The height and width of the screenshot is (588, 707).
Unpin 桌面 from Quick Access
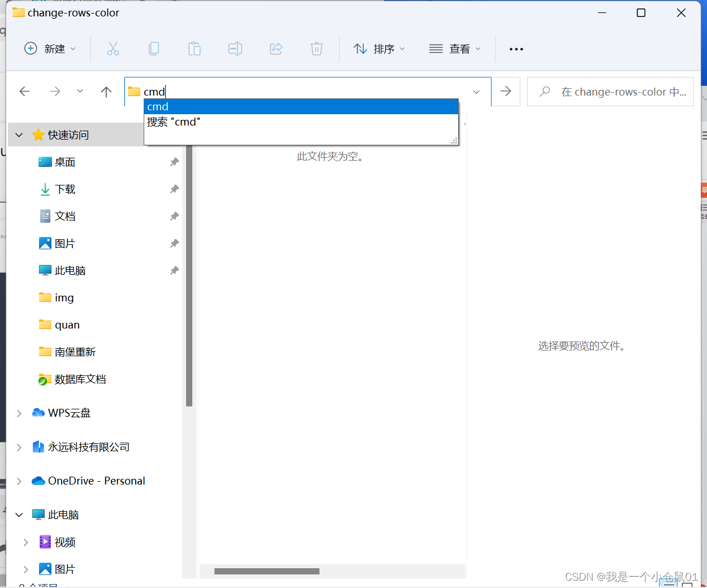(174, 162)
